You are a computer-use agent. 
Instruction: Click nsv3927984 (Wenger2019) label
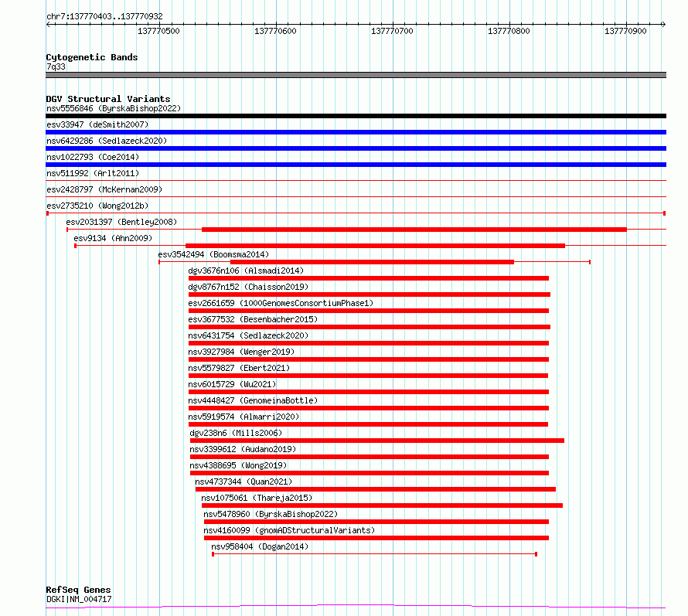click(241, 352)
